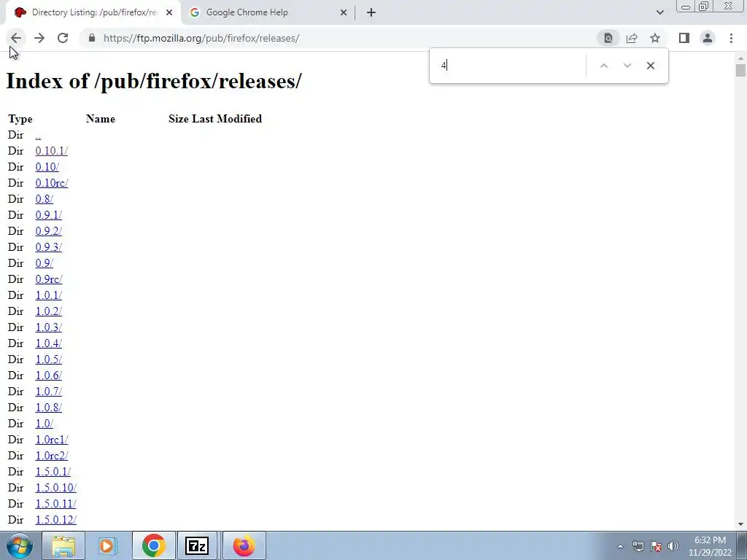The image size is (747, 560).
Task: Open the 1.0.3/ directory link
Action: [49, 327]
